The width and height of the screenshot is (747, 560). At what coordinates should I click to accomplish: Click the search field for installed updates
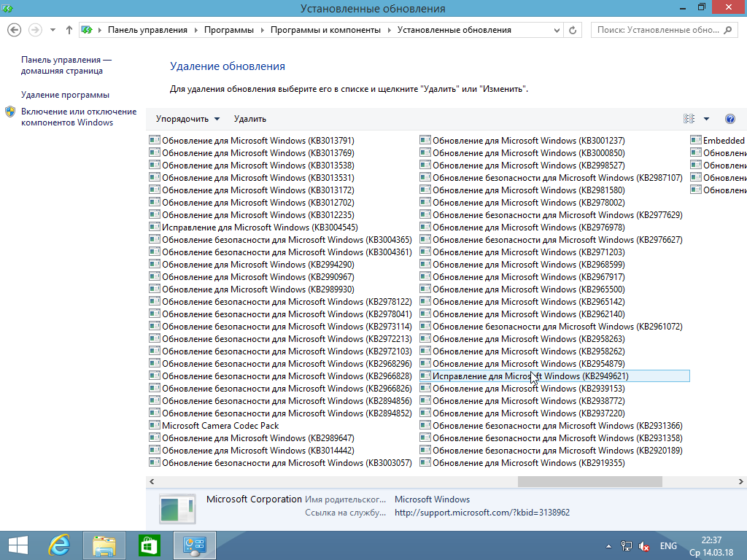point(658,30)
